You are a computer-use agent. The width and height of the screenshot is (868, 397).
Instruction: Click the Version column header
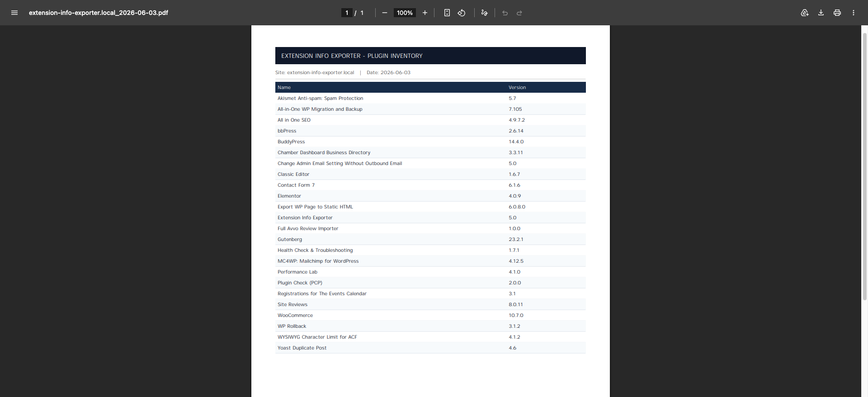click(517, 87)
